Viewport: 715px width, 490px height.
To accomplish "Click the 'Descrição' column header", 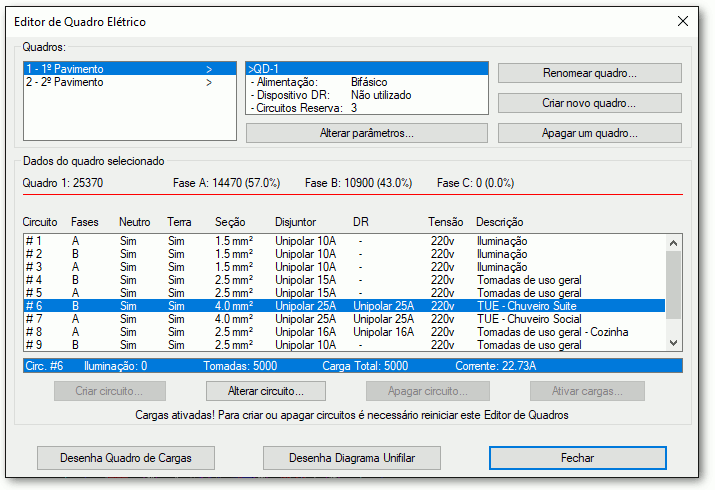I will click(x=499, y=222).
